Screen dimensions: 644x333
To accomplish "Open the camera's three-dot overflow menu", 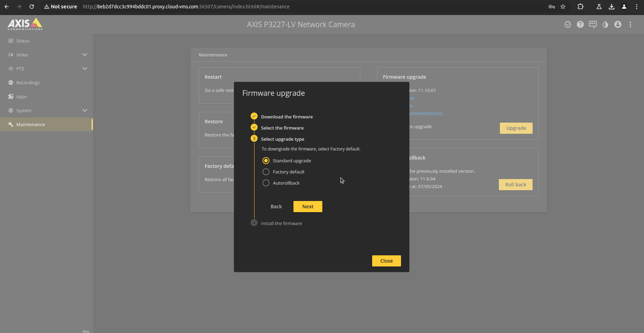I will 631,24.
